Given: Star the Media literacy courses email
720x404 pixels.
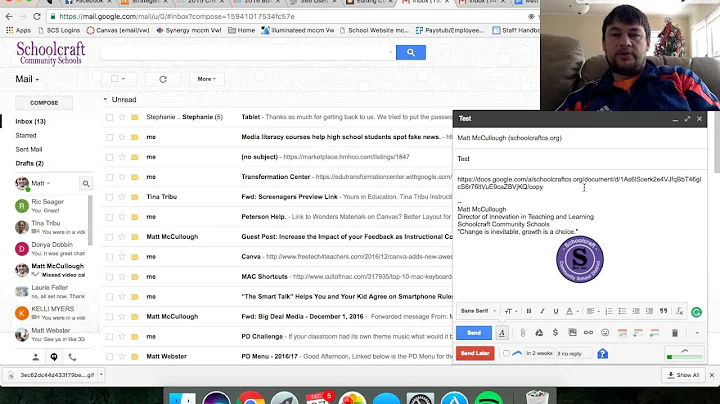Looking at the screenshot, I should pyautogui.click(x=122, y=137).
